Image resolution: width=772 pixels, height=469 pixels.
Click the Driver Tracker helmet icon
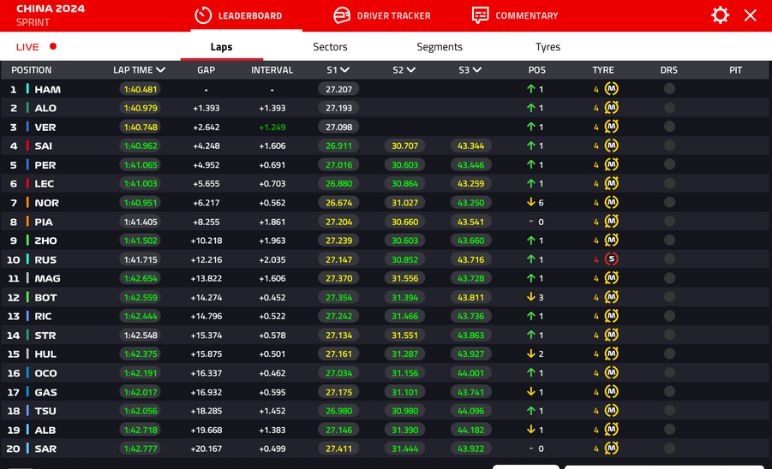(x=342, y=16)
